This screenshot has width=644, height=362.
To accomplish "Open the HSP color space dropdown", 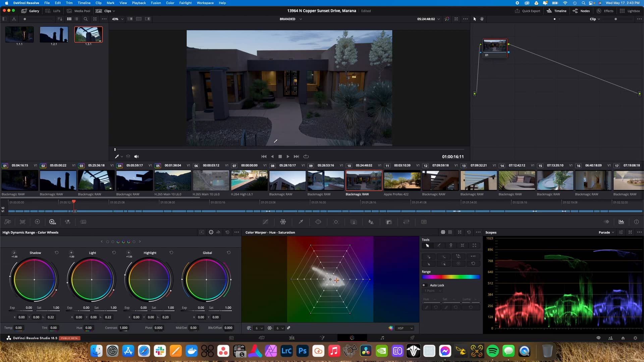I will [405, 328].
